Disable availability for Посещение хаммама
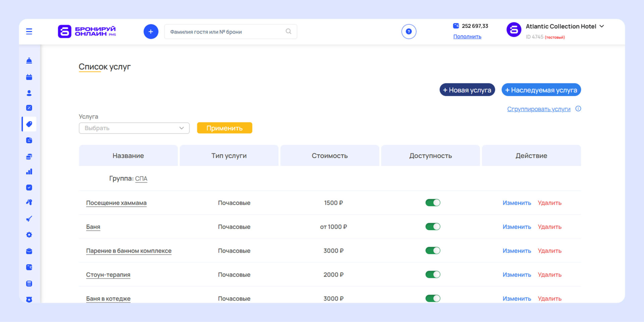 [x=433, y=203]
